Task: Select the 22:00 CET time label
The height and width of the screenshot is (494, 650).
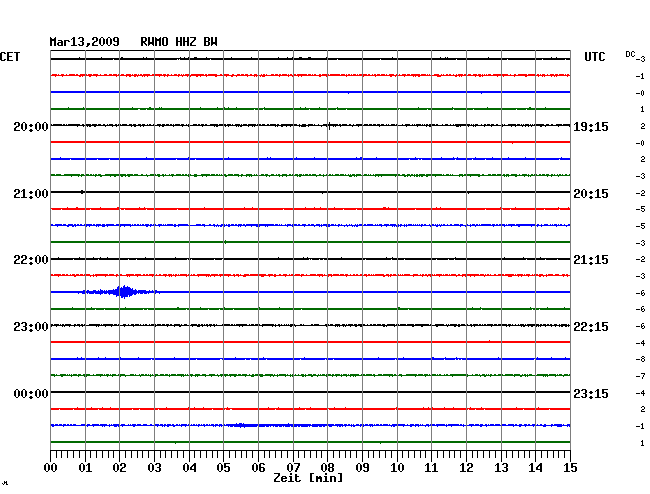Action: 31,260
